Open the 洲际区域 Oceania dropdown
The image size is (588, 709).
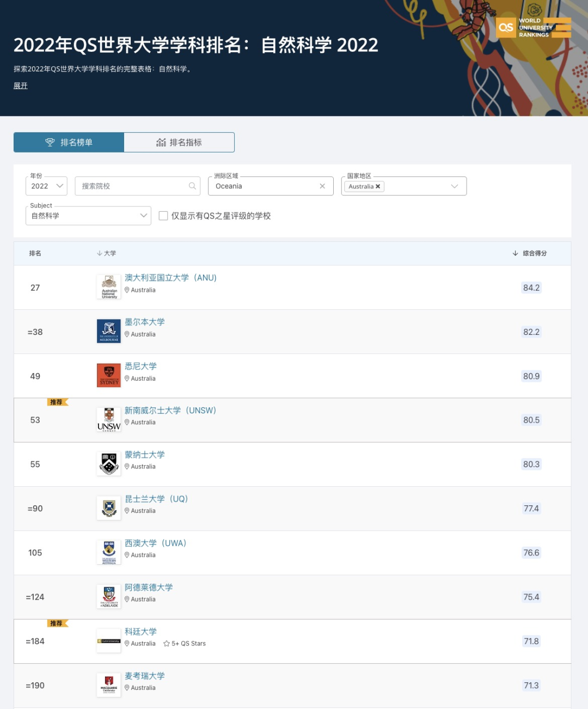(x=271, y=186)
